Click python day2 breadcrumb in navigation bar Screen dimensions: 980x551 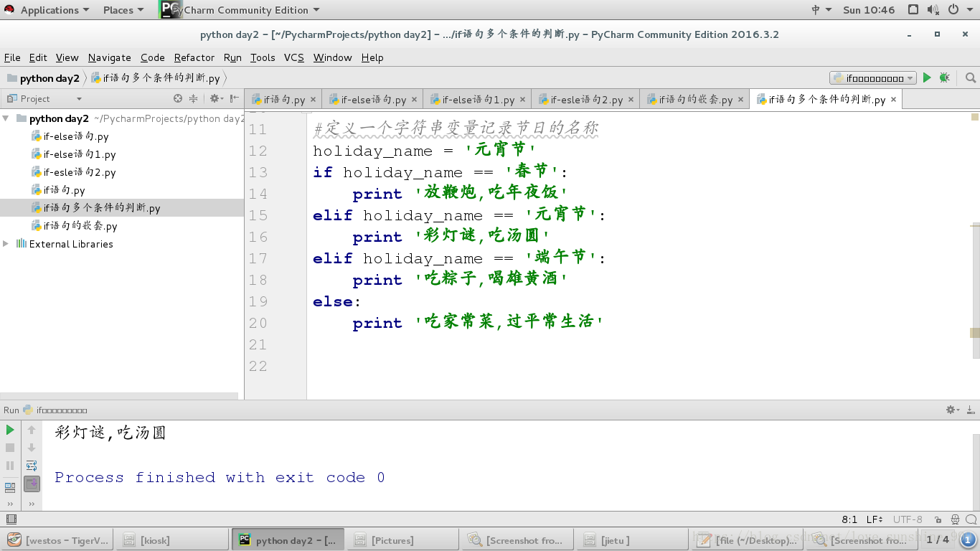coord(43,78)
